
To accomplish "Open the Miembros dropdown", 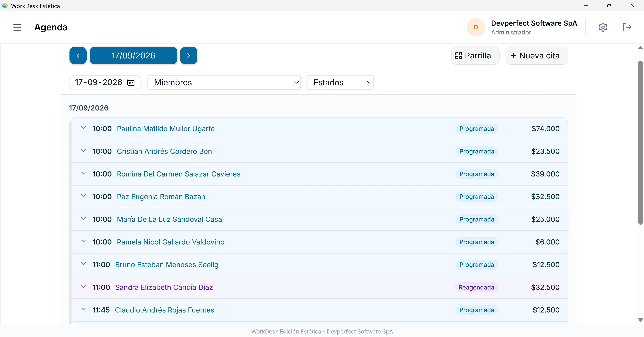I will pyautogui.click(x=224, y=82).
